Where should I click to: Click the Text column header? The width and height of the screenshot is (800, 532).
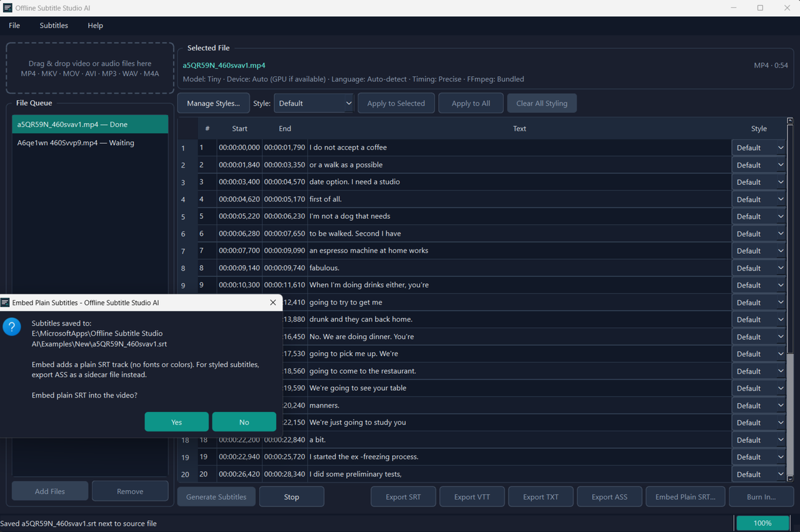[520, 129]
